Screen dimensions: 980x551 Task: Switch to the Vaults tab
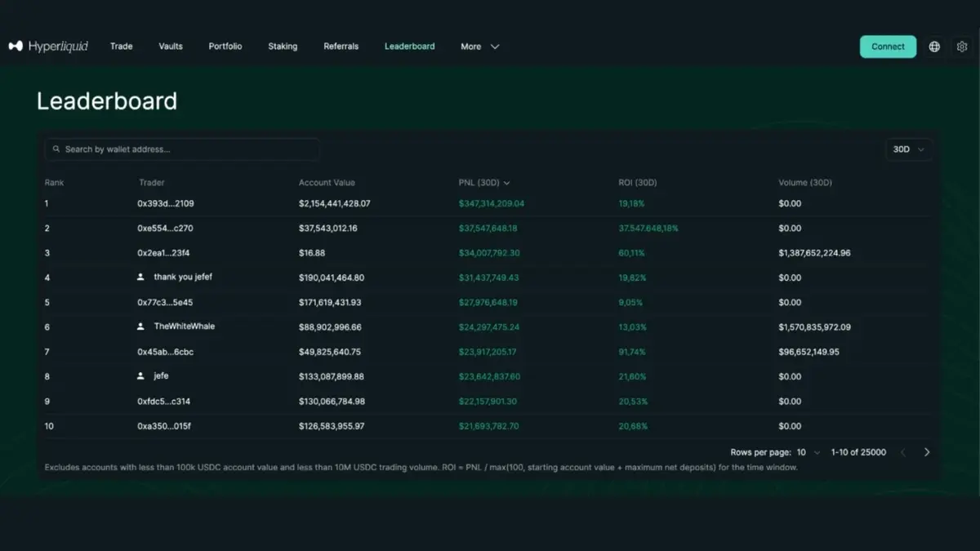coord(171,47)
